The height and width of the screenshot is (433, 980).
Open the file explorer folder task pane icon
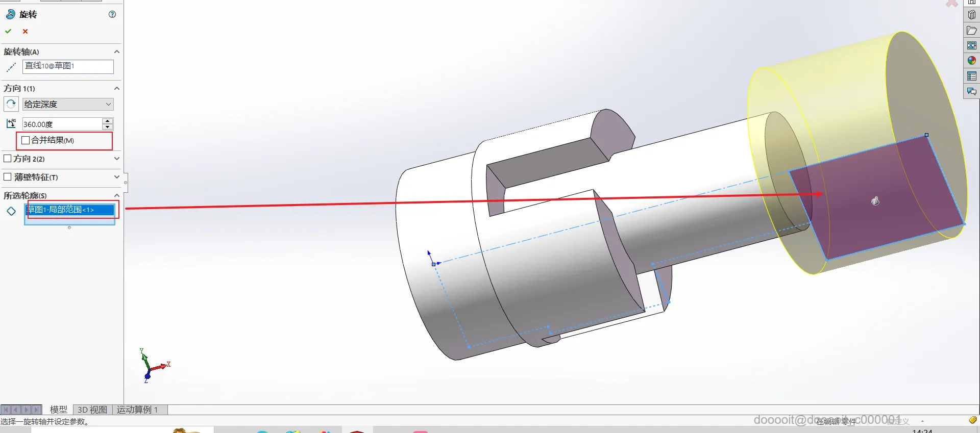pos(971,31)
